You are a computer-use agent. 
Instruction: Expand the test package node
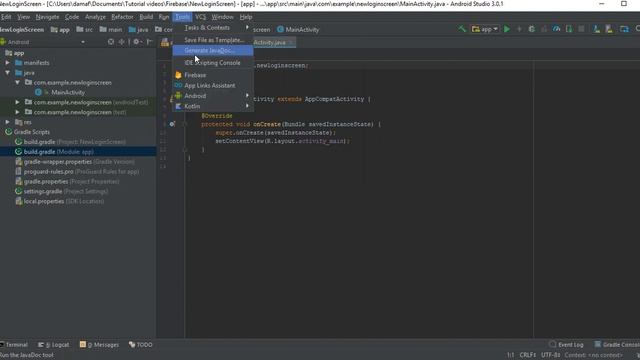coord(17,112)
